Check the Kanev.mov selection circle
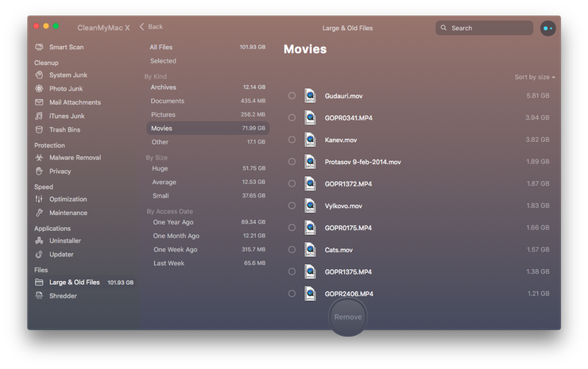The width and height of the screenshot is (588, 369). [x=292, y=140]
